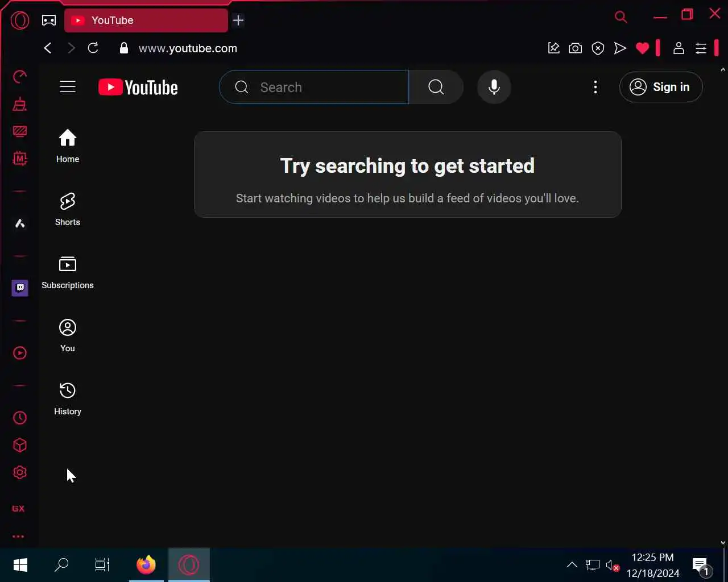
Task: Open Easy Setup sliders icon
Action: (x=701, y=48)
